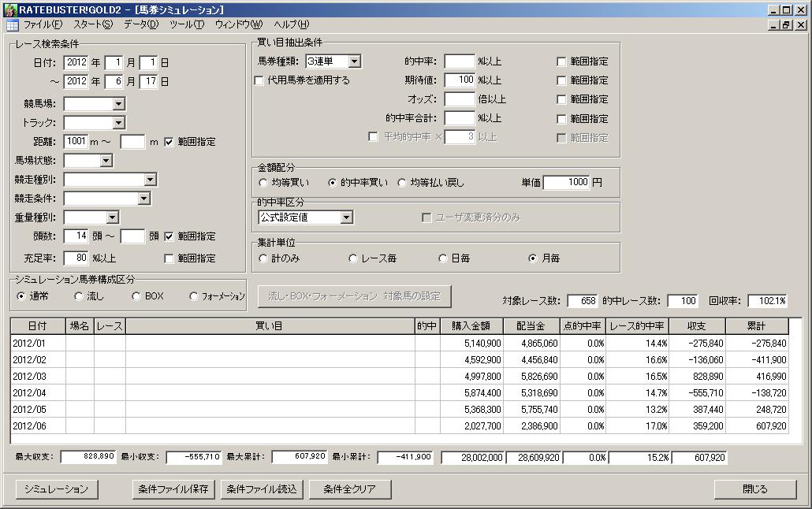Image resolution: width=812 pixels, height=509 pixels.
Task: Open the 的中率区分 公式設定値 dropdown
Action: [346, 217]
